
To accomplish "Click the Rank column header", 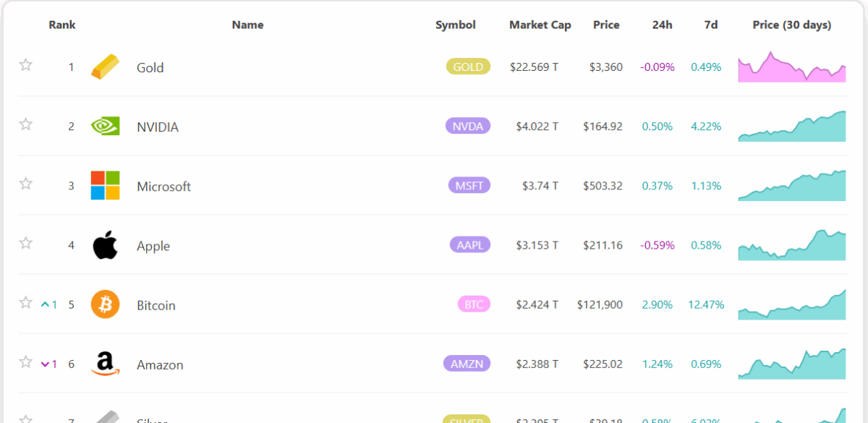I will 62,25.
